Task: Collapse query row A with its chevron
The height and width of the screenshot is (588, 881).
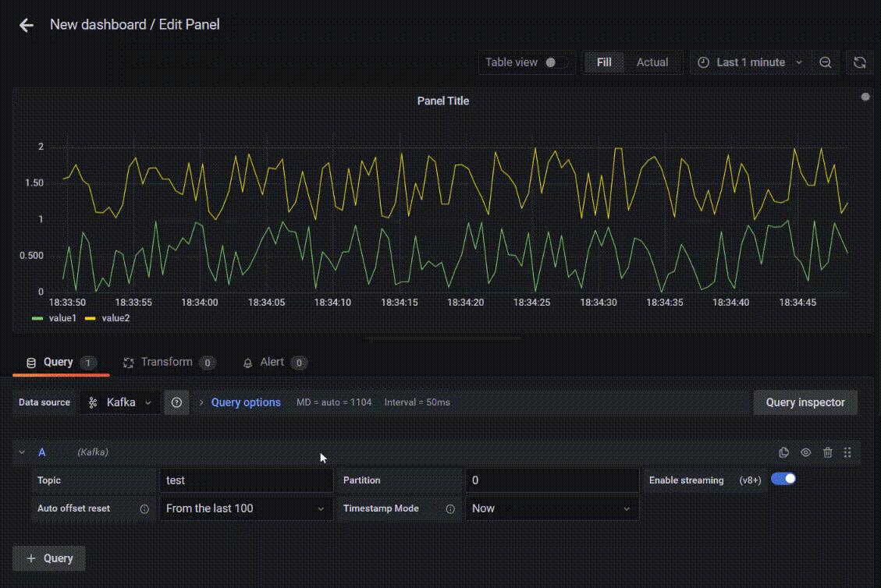Action: [x=22, y=452]
